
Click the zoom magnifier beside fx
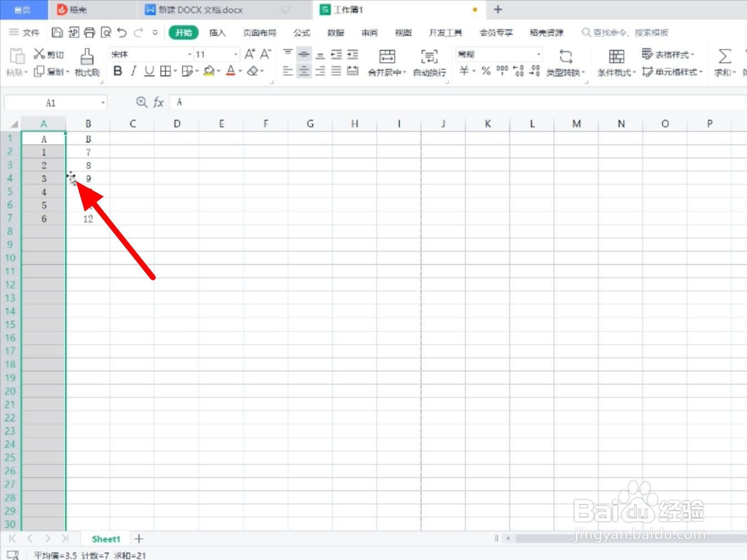point(141,102)
